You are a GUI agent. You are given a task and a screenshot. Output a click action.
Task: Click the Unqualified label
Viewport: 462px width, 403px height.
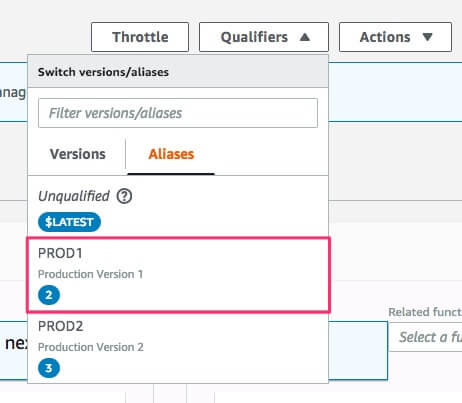pos(74,196)
